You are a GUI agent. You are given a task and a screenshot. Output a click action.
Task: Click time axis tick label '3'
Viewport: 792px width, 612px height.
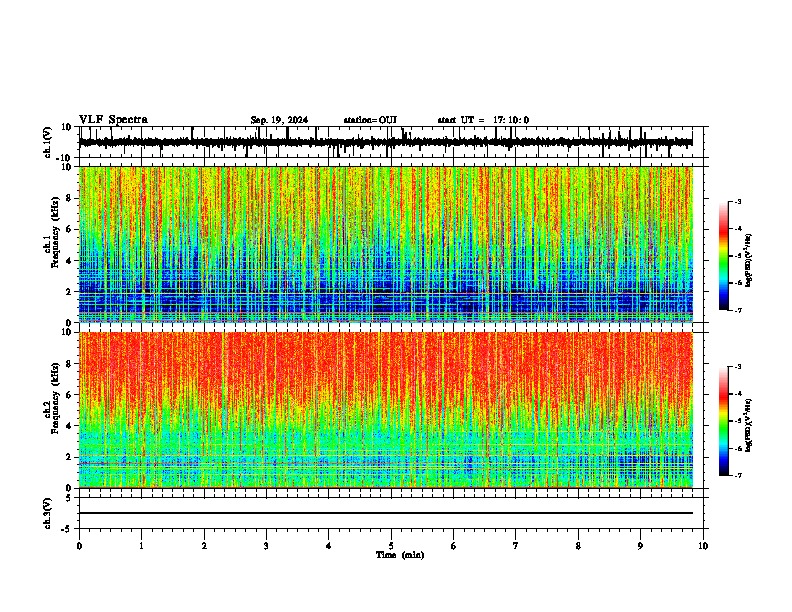[x=266, y=546]
